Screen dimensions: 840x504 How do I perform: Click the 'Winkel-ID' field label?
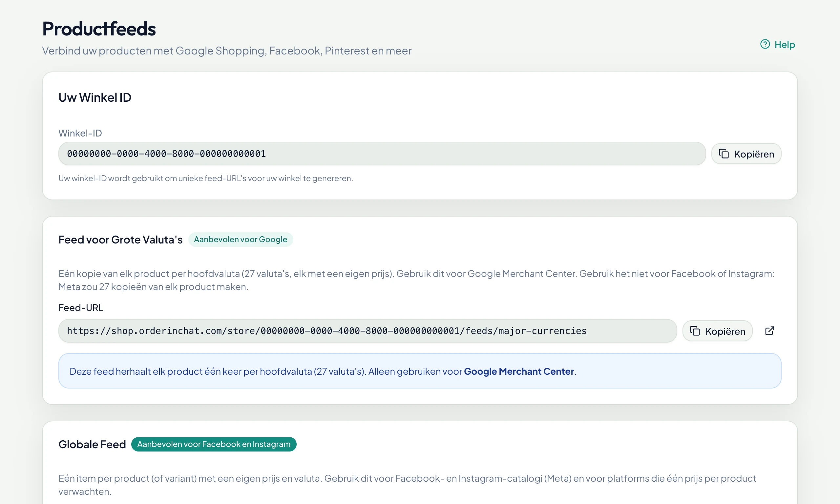coord(80,133)
